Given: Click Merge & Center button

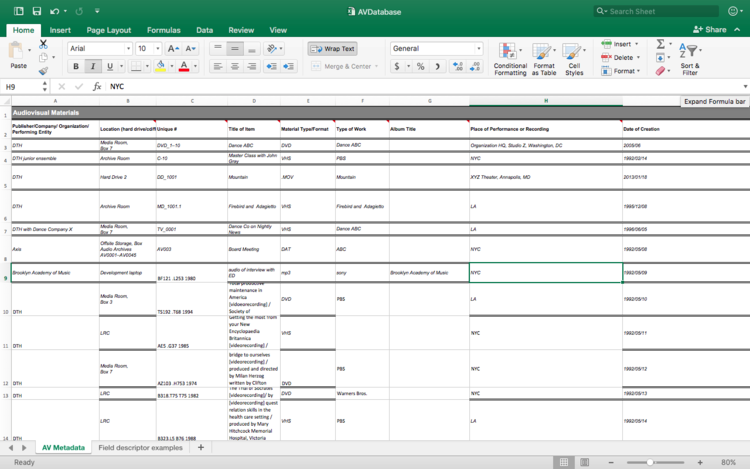Looking at the screenshot, I should (x=342, y=66).
